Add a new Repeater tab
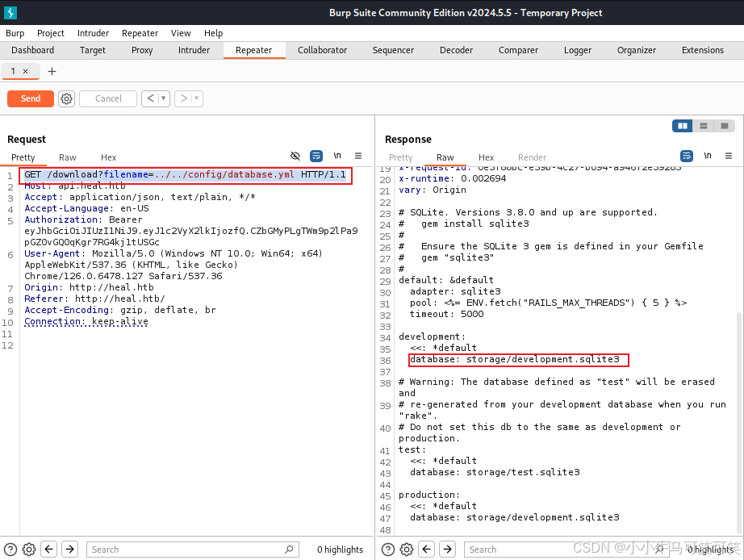This screenshot has height=560, width=744. point(52,71)
